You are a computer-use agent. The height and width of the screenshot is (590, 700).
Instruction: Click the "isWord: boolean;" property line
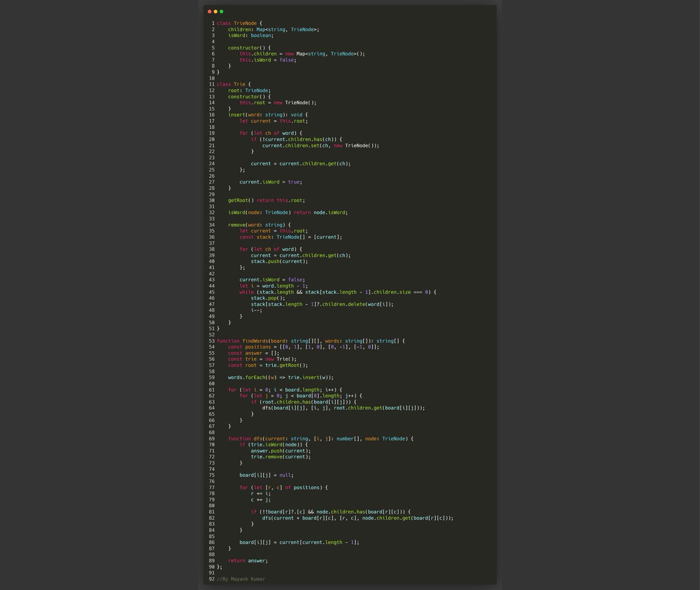pos(251,36)
